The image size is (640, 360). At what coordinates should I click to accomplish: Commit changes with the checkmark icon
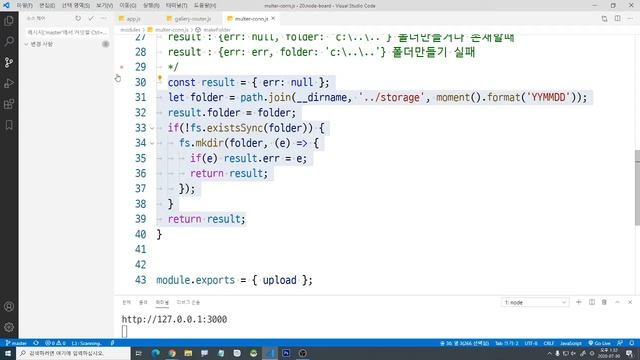(x=91, y=18)
